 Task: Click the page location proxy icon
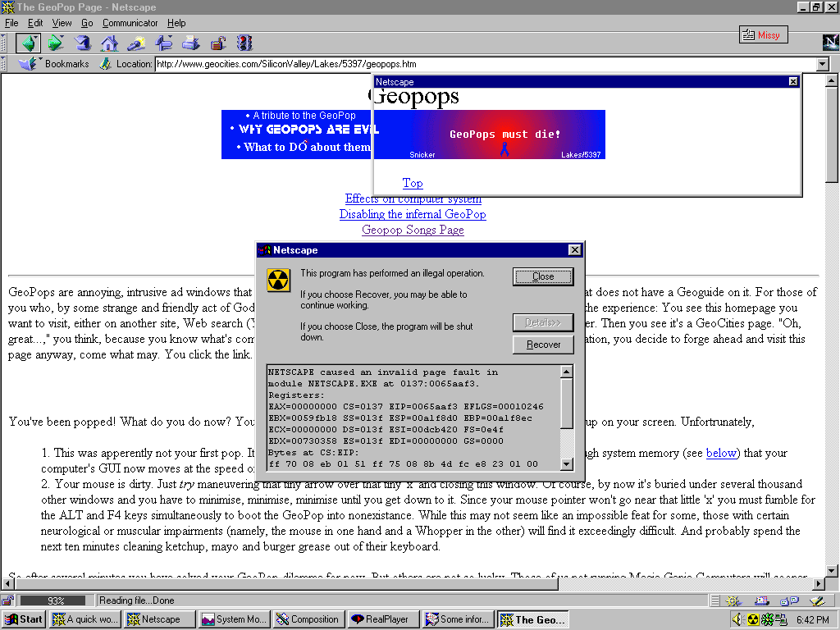(x=106, y=64)
